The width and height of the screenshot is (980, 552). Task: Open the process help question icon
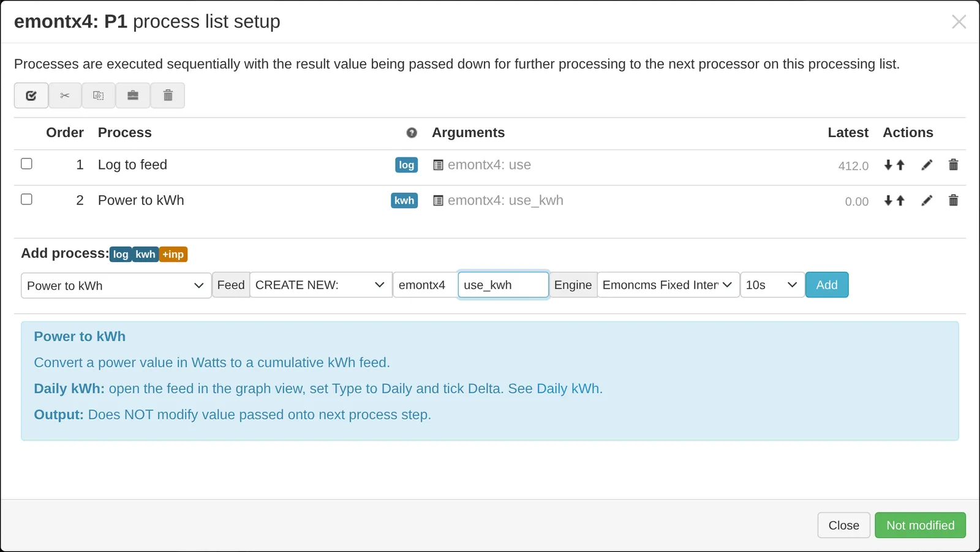(x=412, y=133)
